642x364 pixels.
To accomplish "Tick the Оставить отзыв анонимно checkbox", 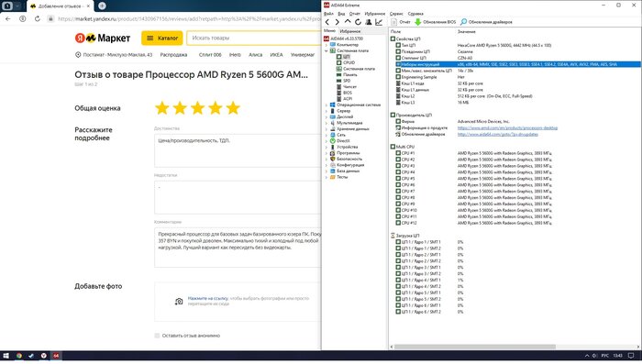I will click(x=157, y=336).
